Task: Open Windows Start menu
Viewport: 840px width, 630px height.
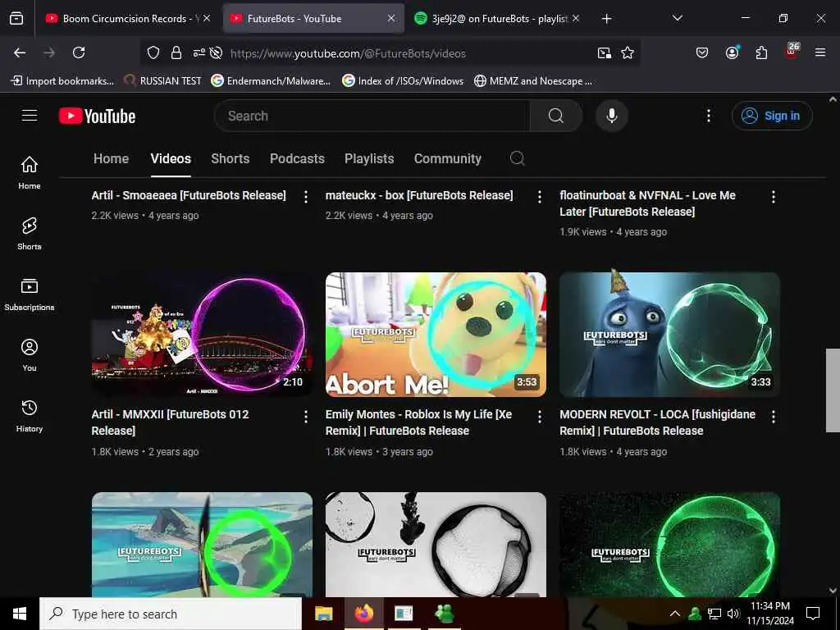Action: coord(20,614)
